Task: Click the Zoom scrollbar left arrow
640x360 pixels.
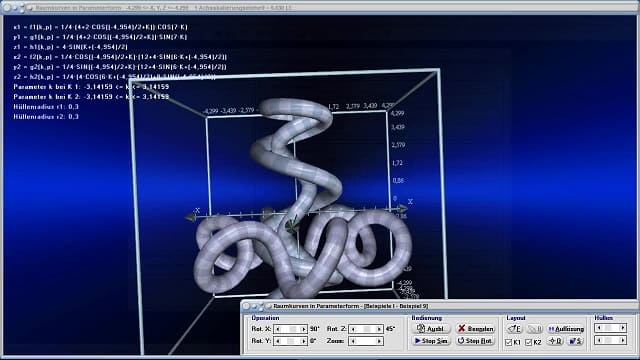Action: [353, 341]
